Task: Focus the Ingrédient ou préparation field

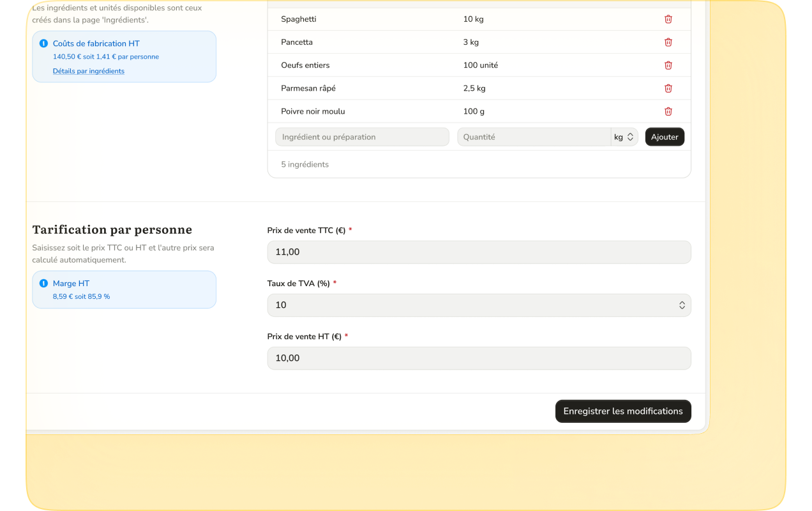Action: coord(362,137)
